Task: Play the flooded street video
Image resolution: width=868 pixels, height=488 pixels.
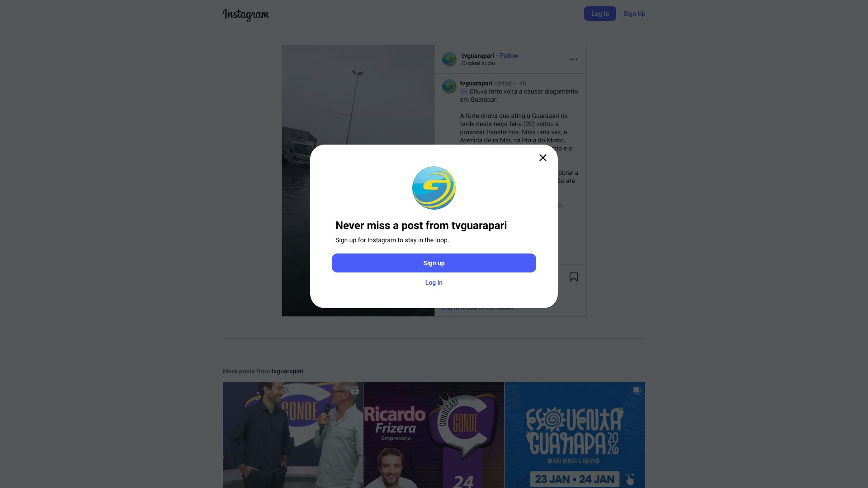Action: click(358, 181)
